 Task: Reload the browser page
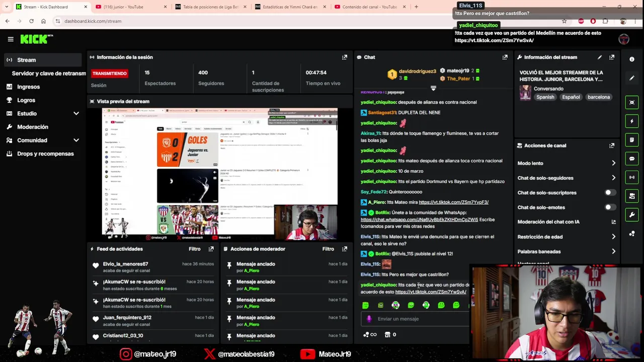click(31, 21)
